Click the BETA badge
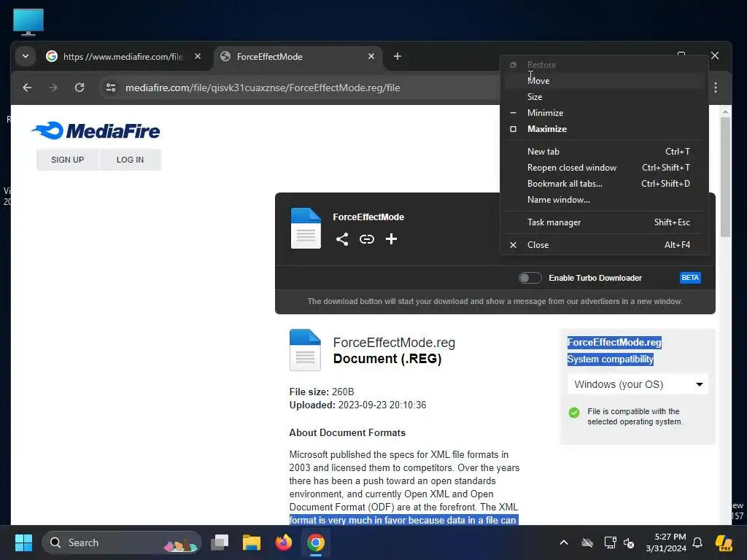The height and width of the screenshot is (560, 747). coord(690,278)
